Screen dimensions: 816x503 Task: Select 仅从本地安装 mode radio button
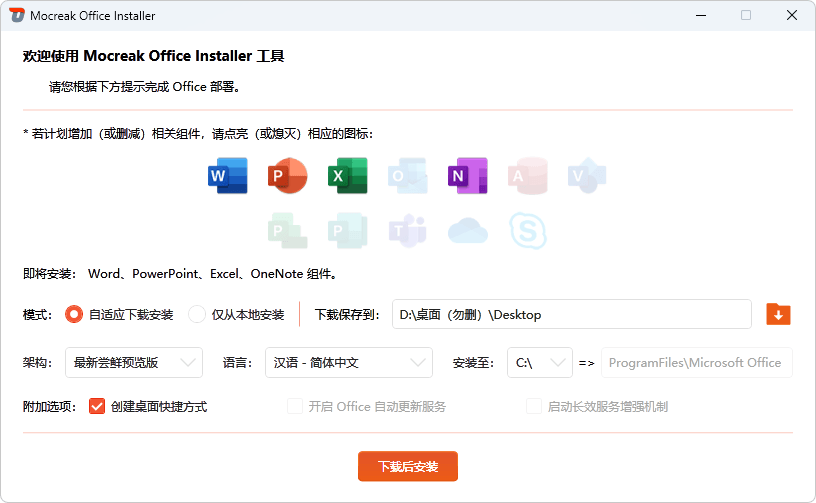click(197, 314)
